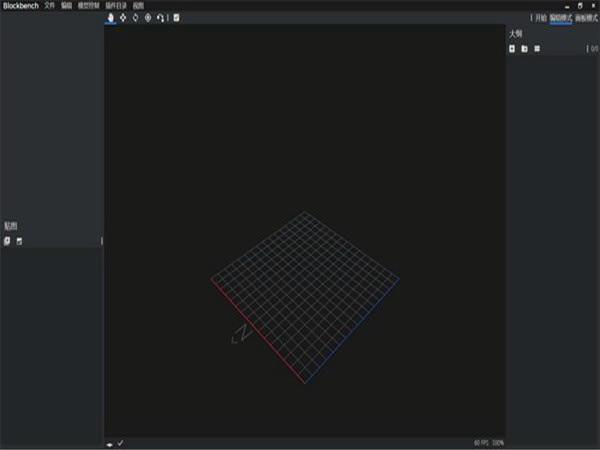Open the third menu bar item
600x450 pixels.
[89, 5]
